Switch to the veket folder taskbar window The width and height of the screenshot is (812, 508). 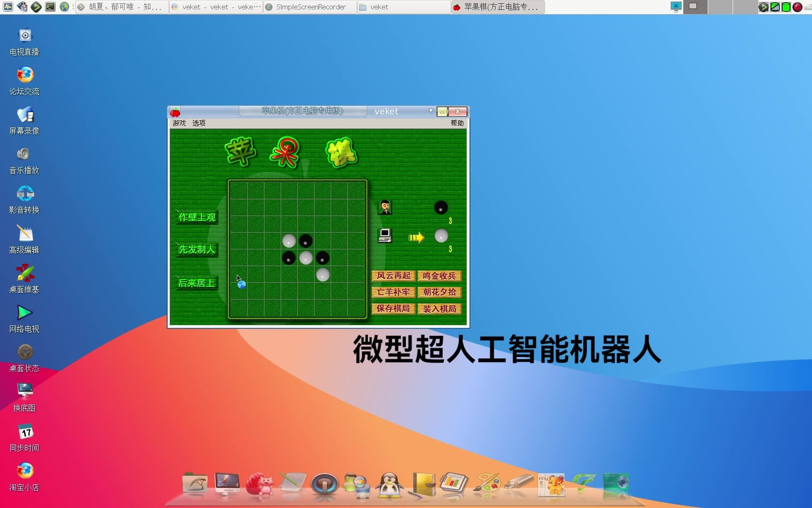pyautogui.click(x=404, y=7)
